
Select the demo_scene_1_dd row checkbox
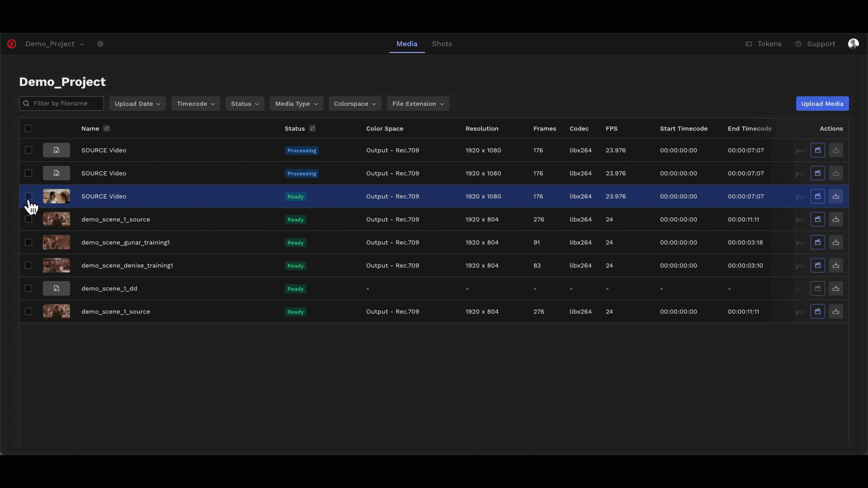coord(28,288)
